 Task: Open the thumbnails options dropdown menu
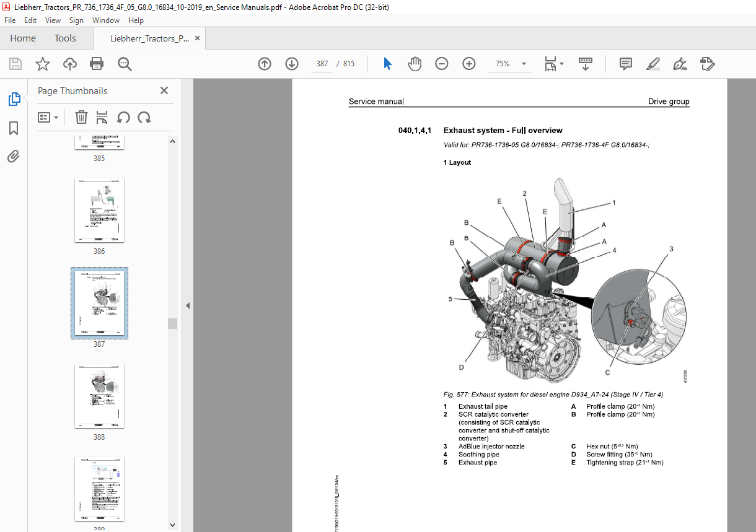pos(48,117)
